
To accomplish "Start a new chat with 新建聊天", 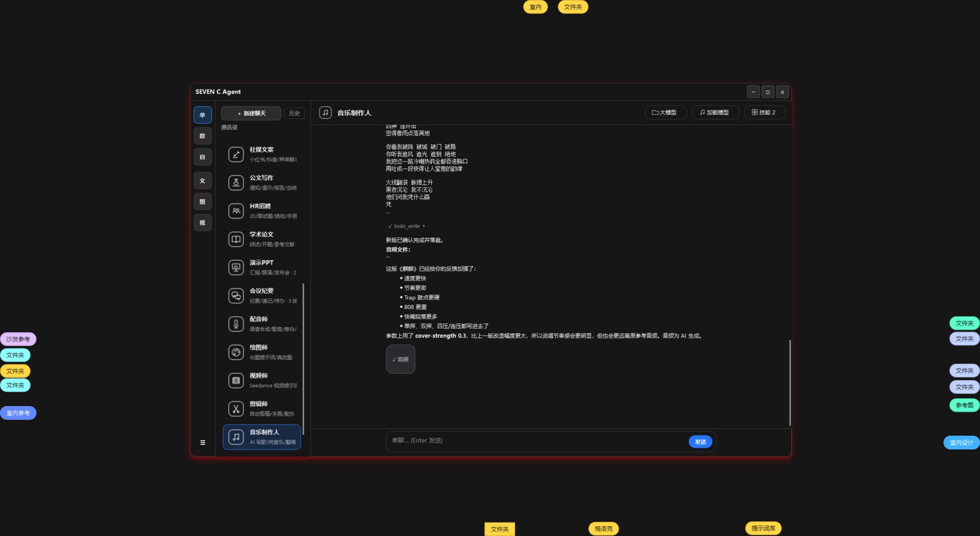I will pos(251,113).
